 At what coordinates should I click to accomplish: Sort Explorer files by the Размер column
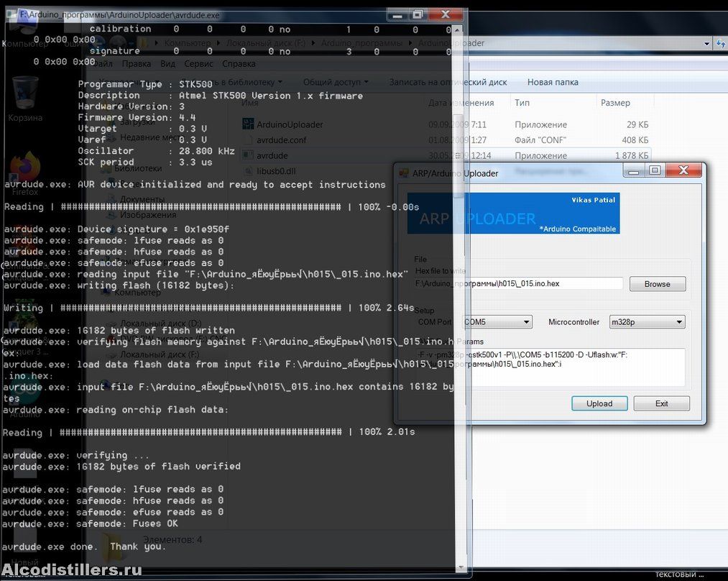615,103
